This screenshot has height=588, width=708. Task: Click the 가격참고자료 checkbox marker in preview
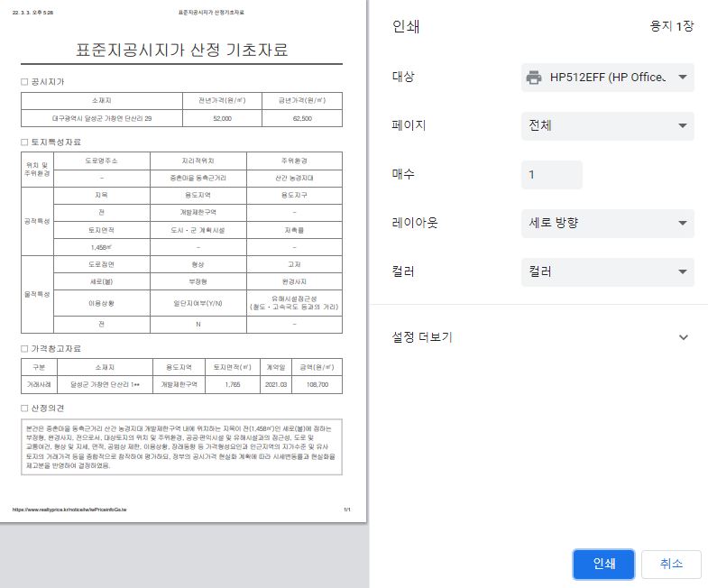click(24, 349)
